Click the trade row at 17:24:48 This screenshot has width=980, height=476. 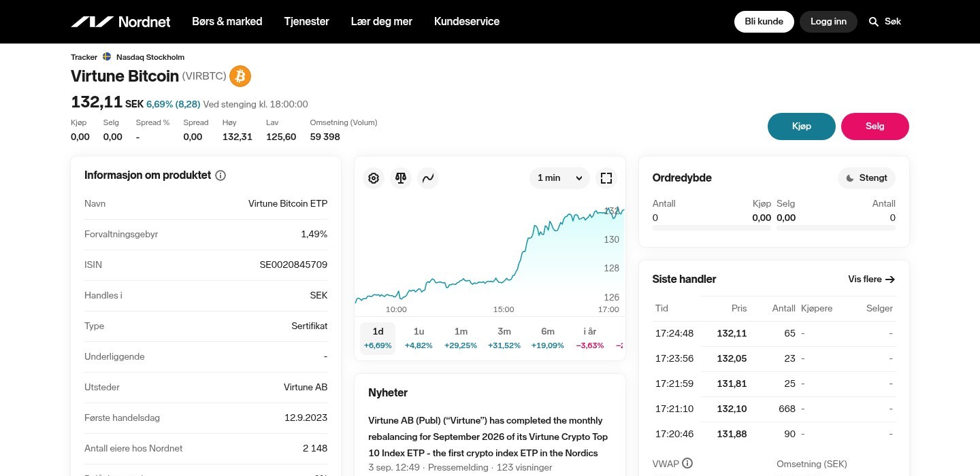click(x=774, y=333)
